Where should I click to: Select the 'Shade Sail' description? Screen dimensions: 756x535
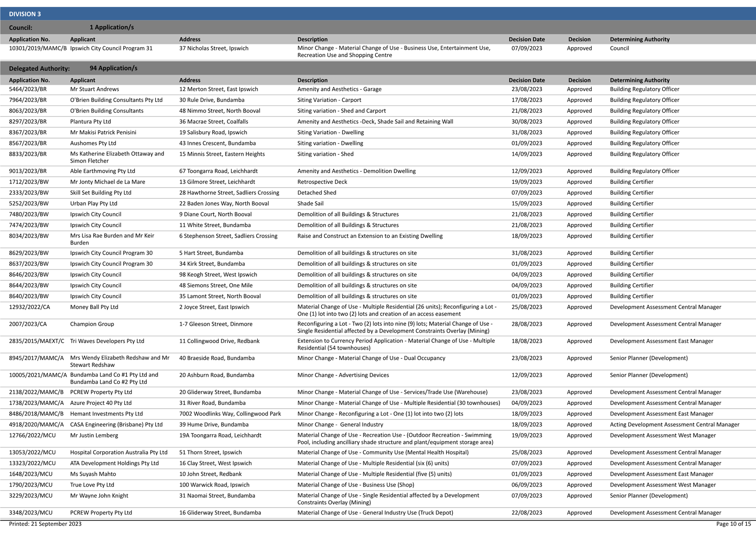[310, 204]
